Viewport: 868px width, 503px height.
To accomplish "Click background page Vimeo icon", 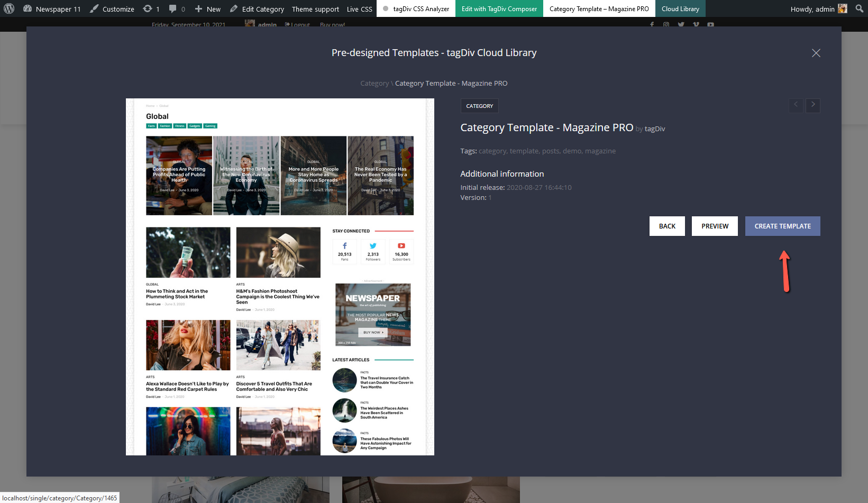I will (x=696, y=24).
